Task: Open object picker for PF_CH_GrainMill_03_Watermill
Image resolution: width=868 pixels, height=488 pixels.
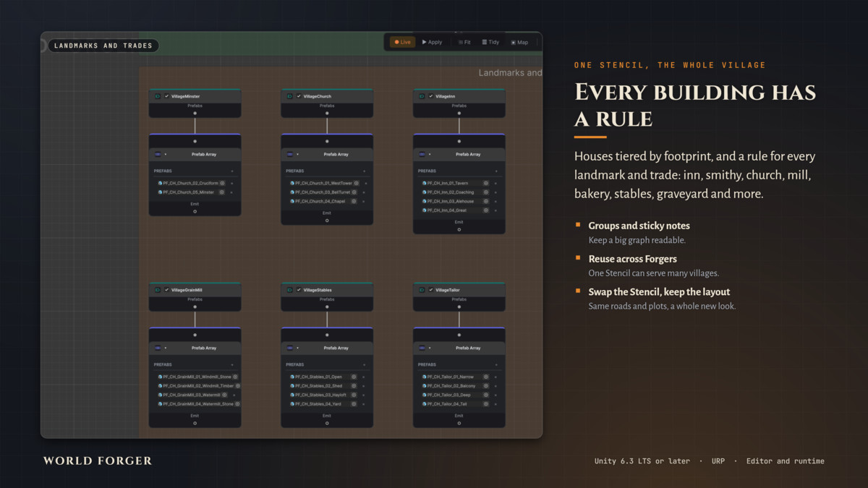Action: coord(224,395)
